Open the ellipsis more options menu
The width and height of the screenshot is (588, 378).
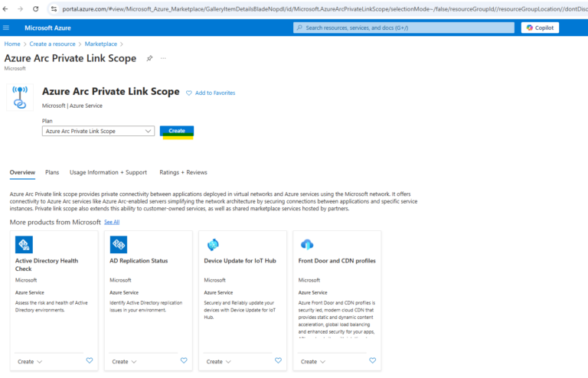tap(163, 58)
